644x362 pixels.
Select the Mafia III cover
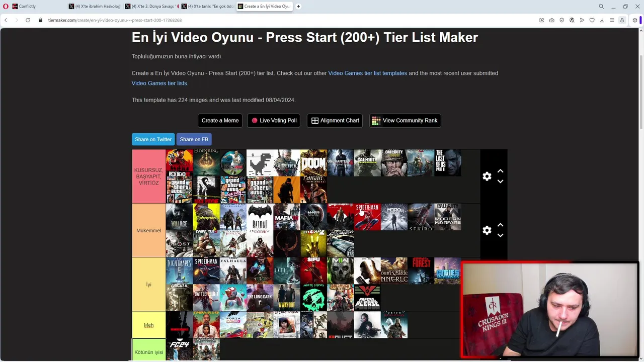286,217
